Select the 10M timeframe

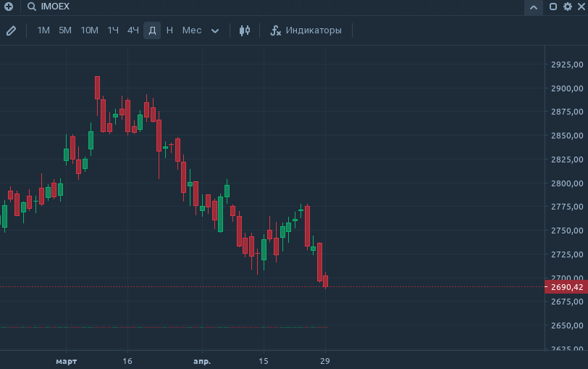[89, 30]
